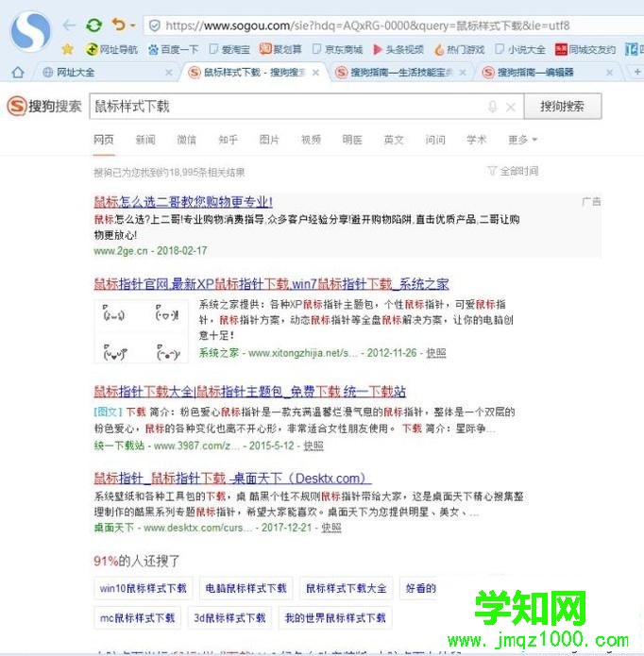Click the orange undo close-tab icon

[x=118, y=25]
